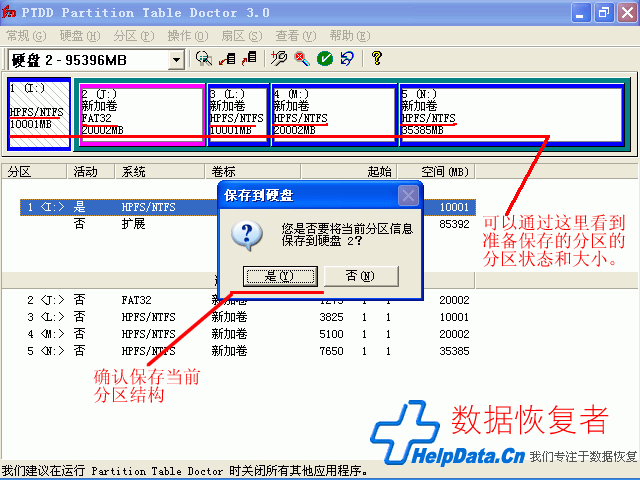Screen dimensions: 640x480
Task: Select partition 5 (N:) 35385MB block in disk map
Action: coord(512,114)
